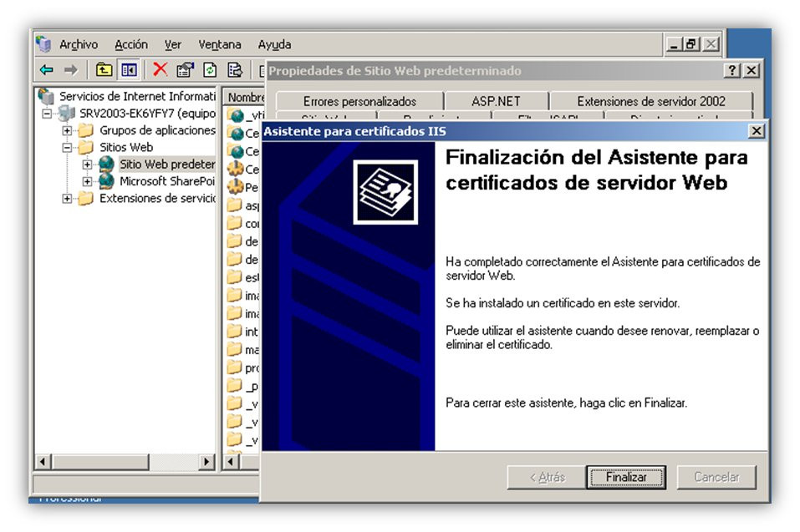
Task: Close the Propiedades de Sitio Web dialog
Action: [752, 70]
